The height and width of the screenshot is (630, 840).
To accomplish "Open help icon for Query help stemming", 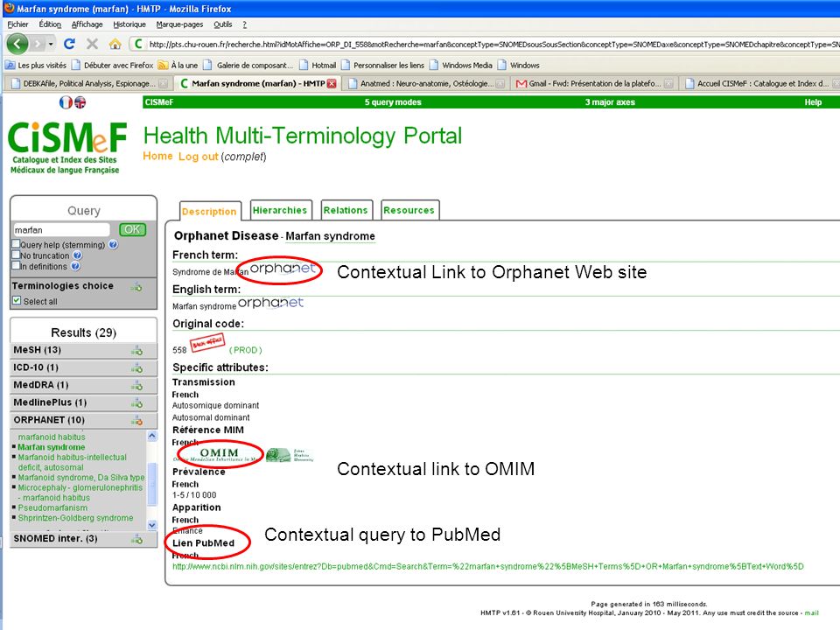I will tap(113, 244).
